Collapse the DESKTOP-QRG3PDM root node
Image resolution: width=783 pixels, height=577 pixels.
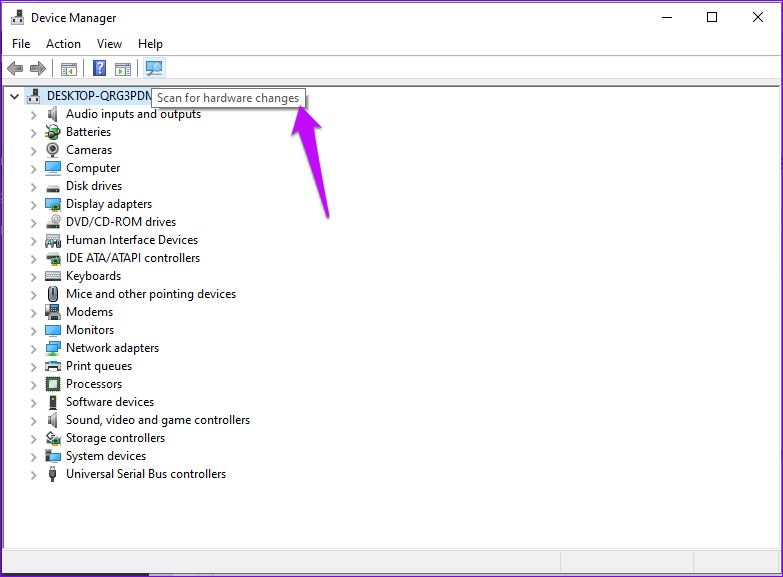point(14,96)
